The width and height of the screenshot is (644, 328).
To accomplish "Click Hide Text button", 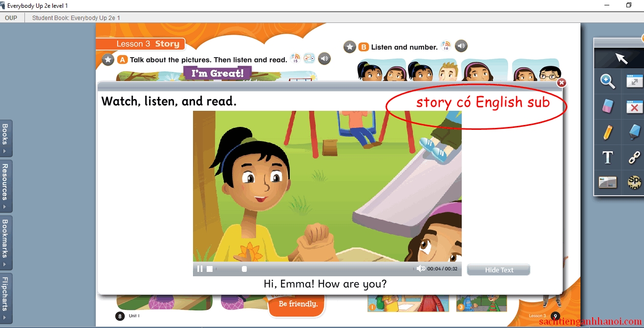I will 499,270.
